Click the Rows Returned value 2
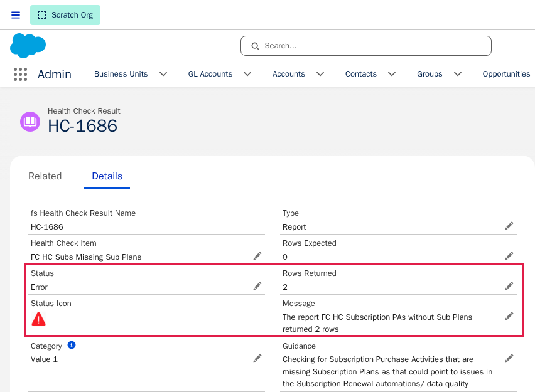Image resolution: width=535 pixels, height=392 pixels. pos(285,287)
